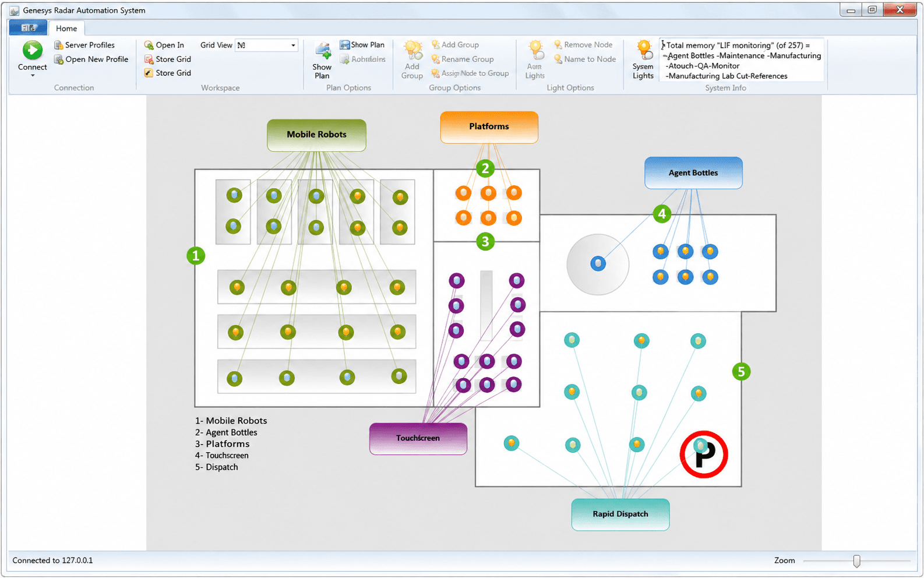This screenshot has width=924, height=578.
Task: Click green zone marker number 5
Action: [x=741, y=372]
